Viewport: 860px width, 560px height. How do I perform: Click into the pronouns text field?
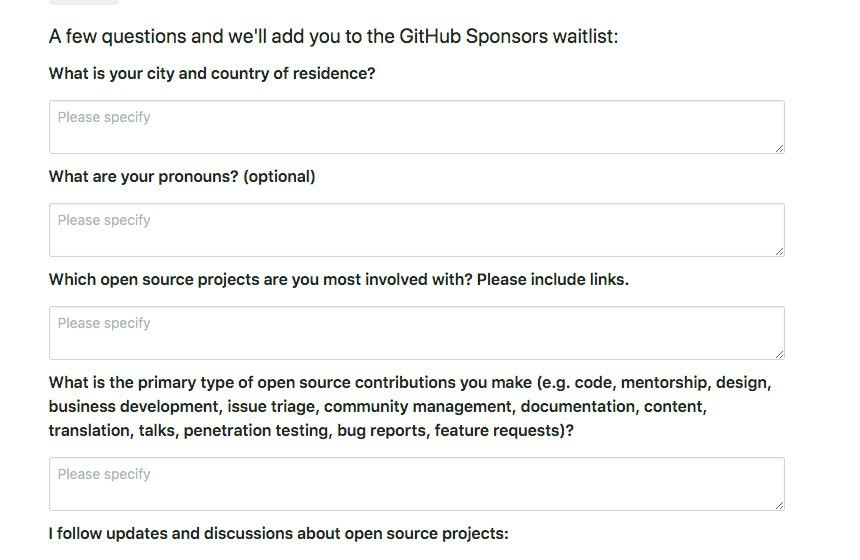pos(416,230)
